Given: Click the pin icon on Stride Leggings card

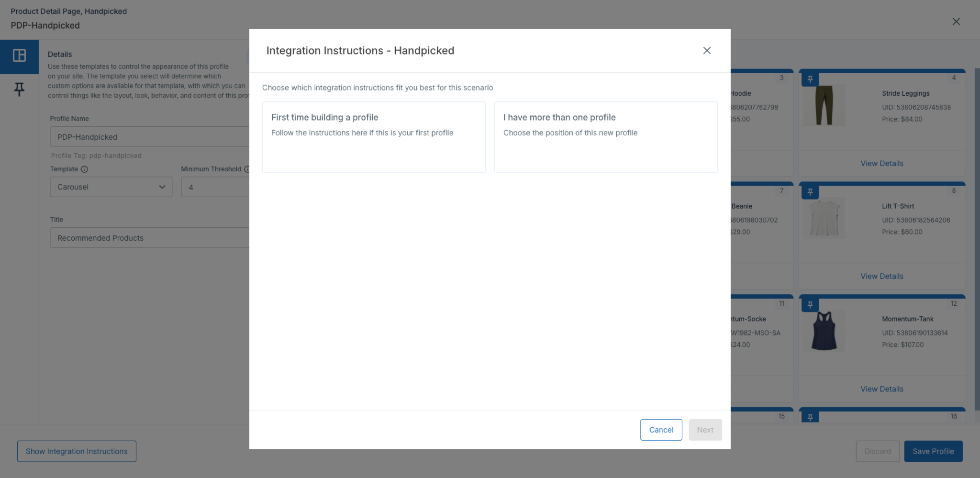Looking at the screenshot, I should (x=810, y=79).
